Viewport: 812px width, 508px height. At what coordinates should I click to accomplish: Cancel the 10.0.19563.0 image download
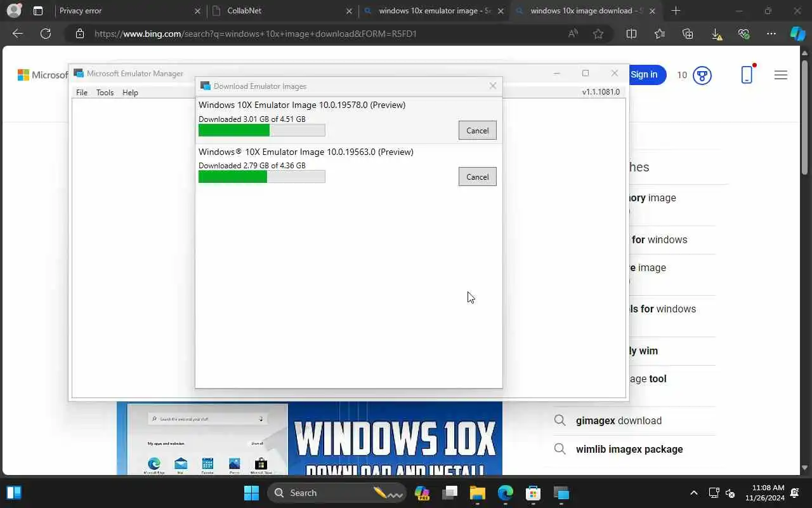click(477, 177)
